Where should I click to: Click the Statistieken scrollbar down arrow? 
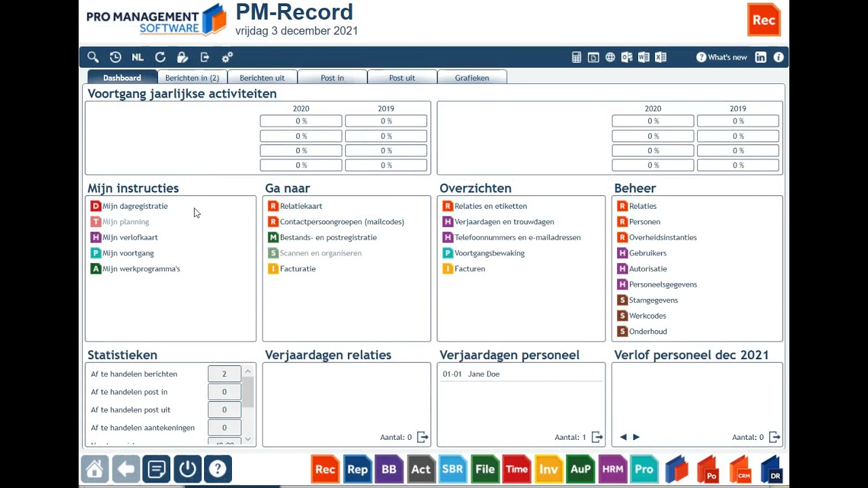point(248,439)
